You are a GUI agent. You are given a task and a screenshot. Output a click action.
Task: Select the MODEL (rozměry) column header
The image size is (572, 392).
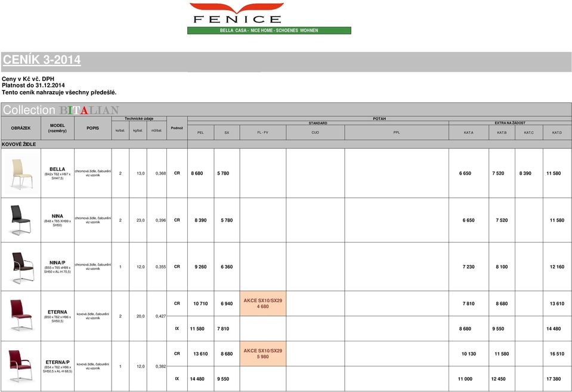57,128
